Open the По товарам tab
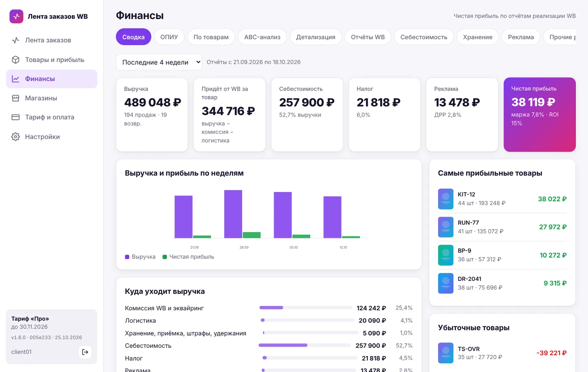The width and height of the screenshot is (588, 372). tap(211, 37)
